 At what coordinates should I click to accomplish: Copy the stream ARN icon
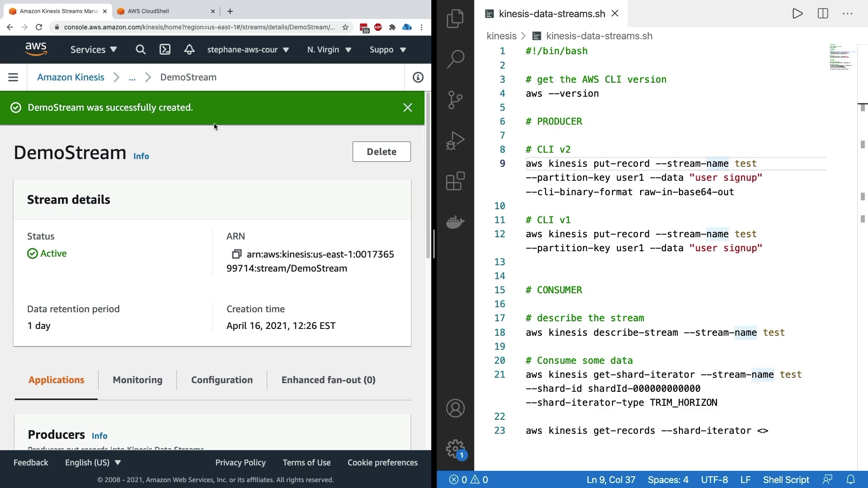click(x=236, y=254)
